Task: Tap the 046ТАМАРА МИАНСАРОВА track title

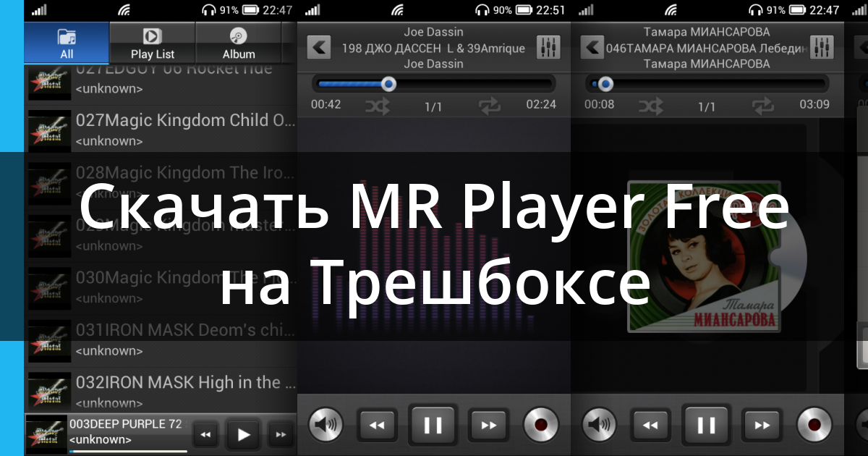Action: tap(707, 48)
